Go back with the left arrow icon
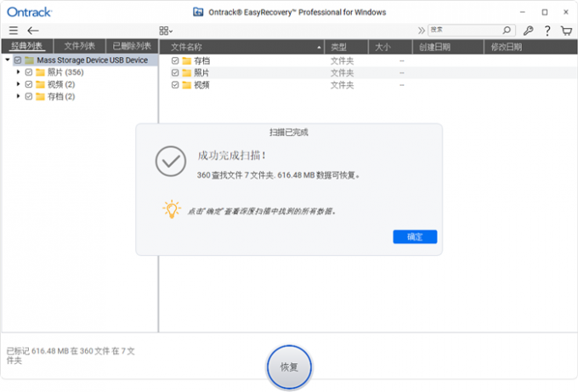The height and width of the screenshot is (392, 578). 33,31
